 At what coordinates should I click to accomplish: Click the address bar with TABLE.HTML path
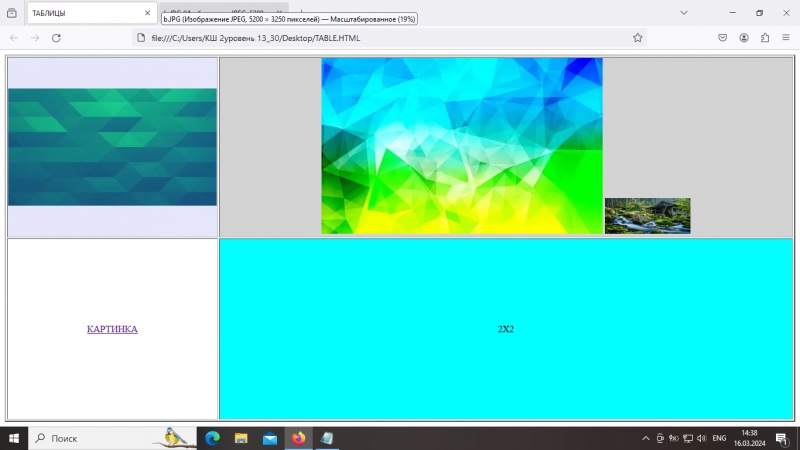[383, 38]
